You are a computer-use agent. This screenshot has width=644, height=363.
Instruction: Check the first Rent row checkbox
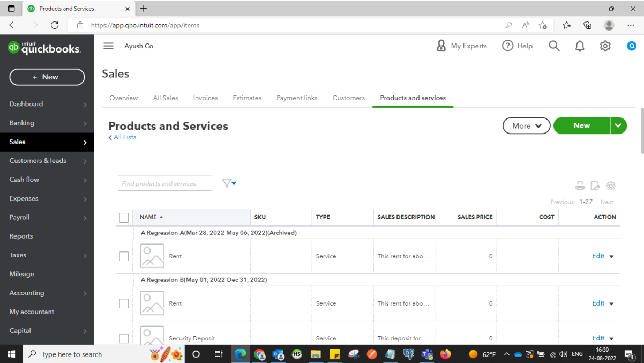[x=124, y=256]
